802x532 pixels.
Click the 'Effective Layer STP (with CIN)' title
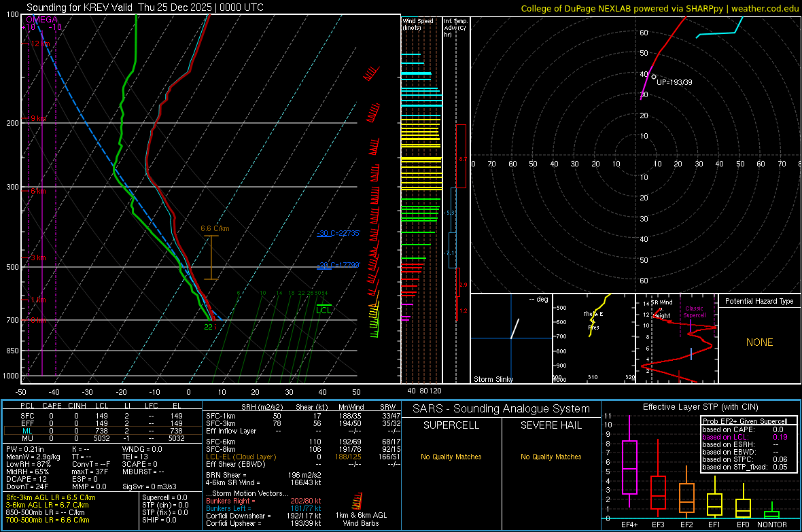click(700, 407)
